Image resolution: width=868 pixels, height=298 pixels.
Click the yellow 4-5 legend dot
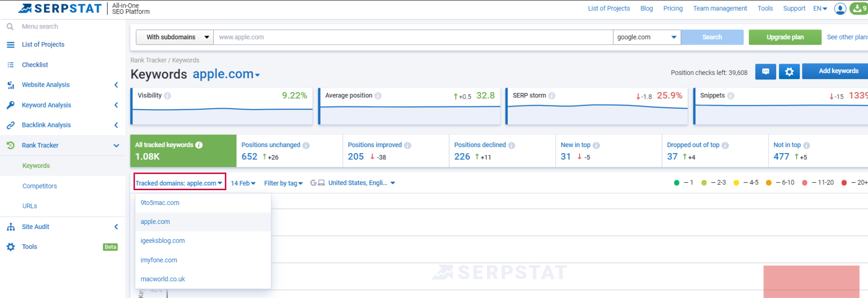[x=736, y=183]
